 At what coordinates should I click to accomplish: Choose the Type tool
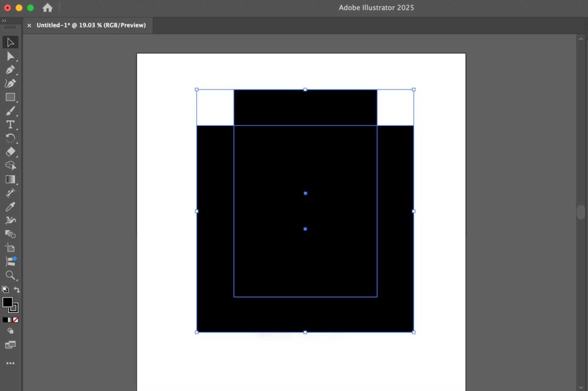[10, 125]
